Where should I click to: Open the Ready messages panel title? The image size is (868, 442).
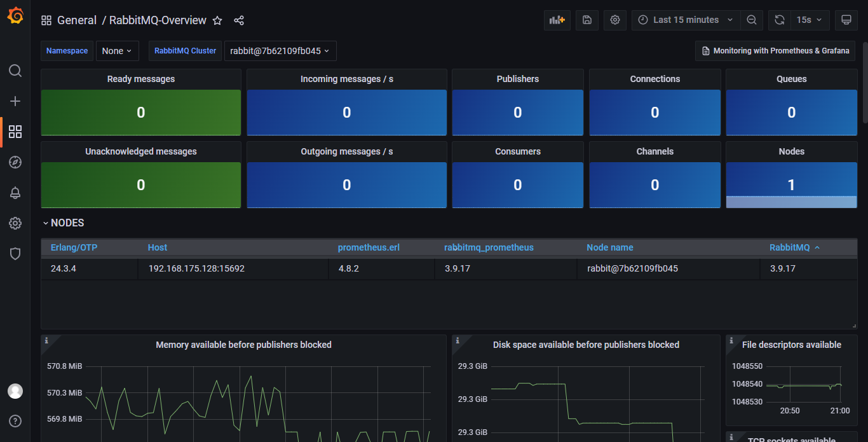(x=141, y=79)
